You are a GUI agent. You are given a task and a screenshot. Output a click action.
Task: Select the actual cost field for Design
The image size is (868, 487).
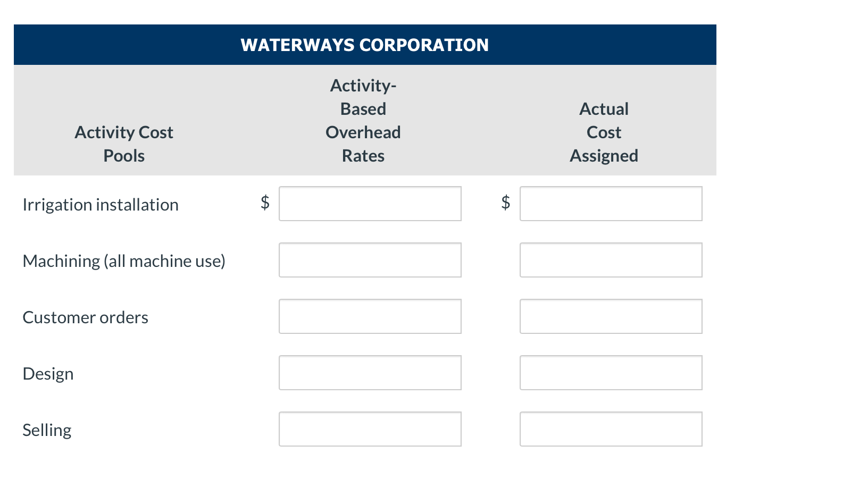611,373
